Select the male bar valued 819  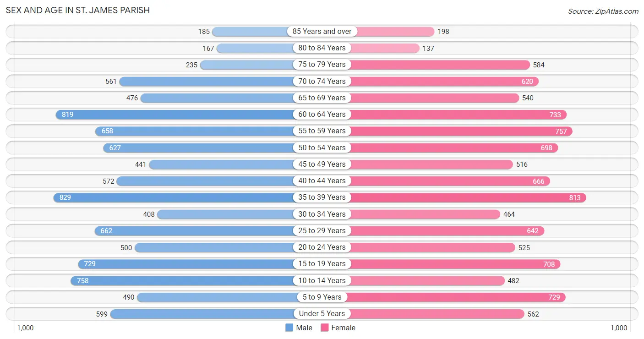coord(189,115)
